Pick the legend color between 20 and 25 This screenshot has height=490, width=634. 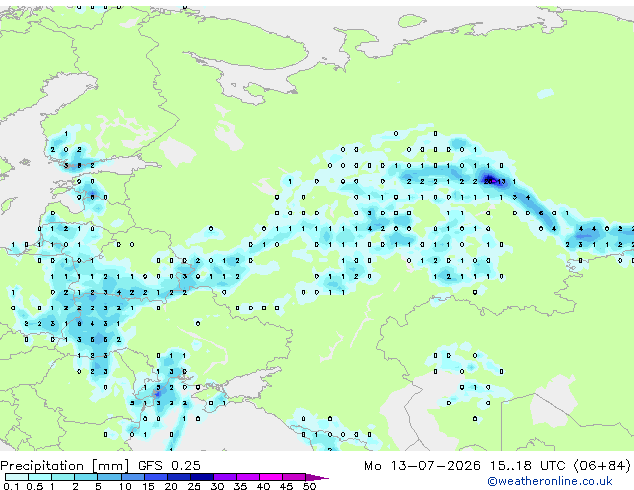[x=178, y=477]
